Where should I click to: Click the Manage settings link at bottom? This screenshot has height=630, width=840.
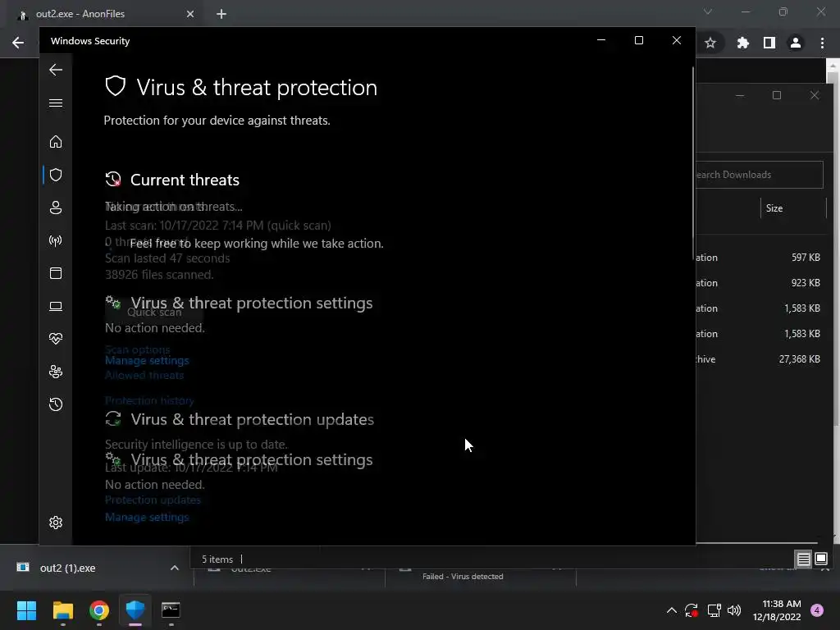point(147,517)
